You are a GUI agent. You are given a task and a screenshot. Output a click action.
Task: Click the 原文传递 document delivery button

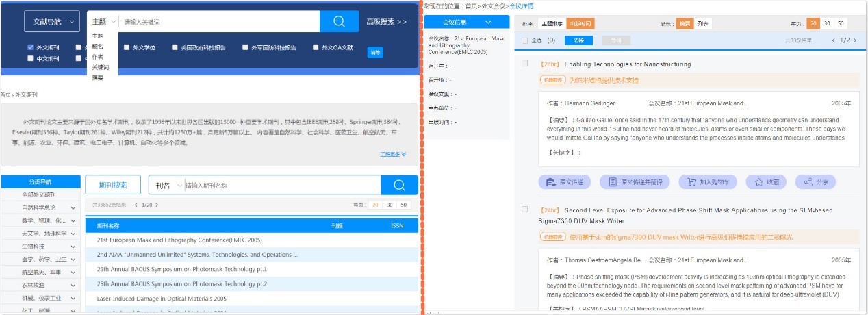click(565, 182)
